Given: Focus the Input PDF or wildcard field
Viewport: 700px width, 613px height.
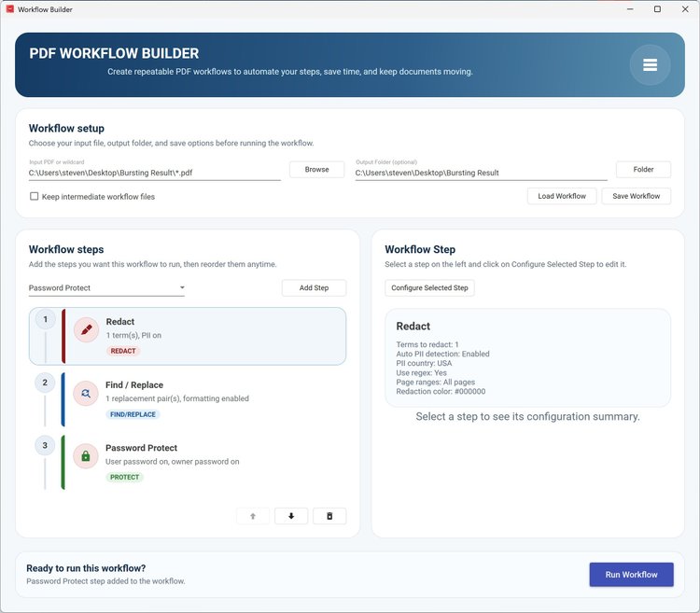Looking at the screenshot, I should 154,173.
